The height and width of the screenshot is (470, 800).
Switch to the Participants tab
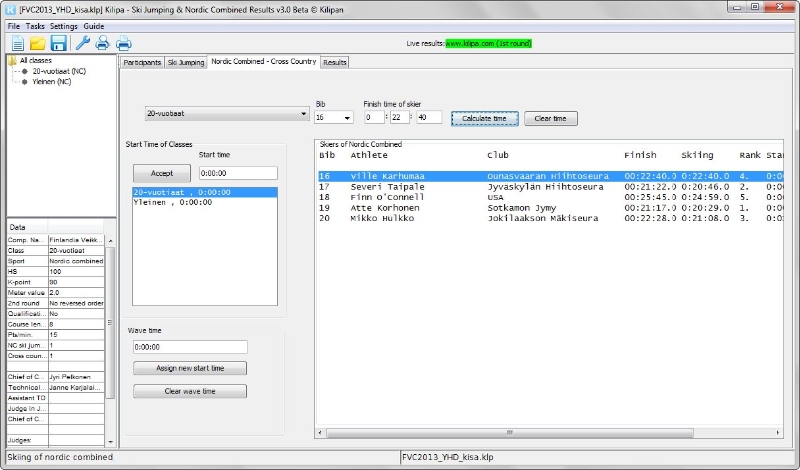pos(142,62)
